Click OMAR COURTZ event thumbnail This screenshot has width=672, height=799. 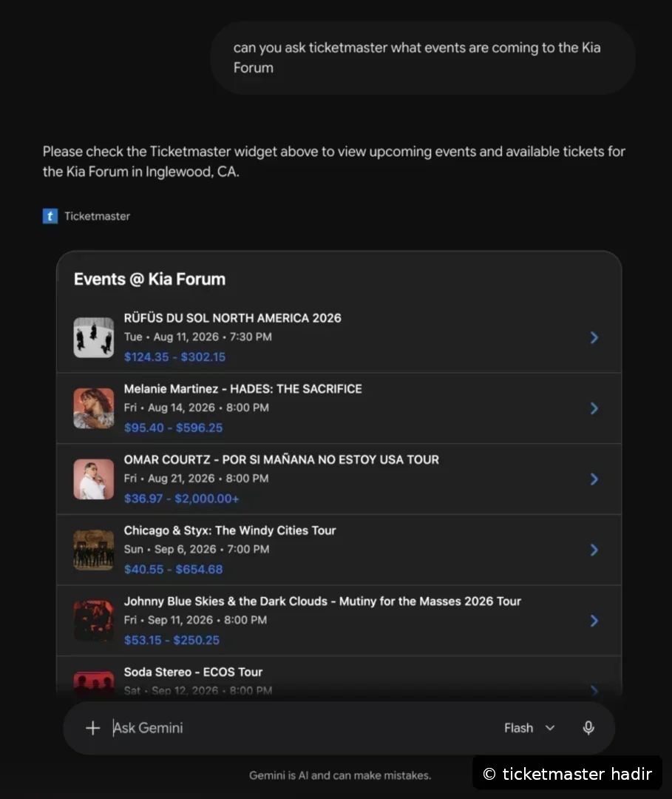click(x=94, y=479)
